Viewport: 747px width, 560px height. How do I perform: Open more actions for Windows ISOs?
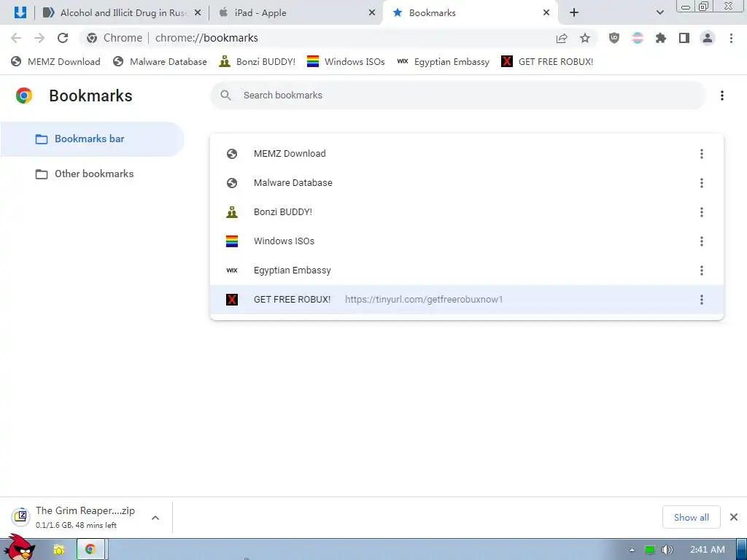pyautogui.click(x=701, y=241)
